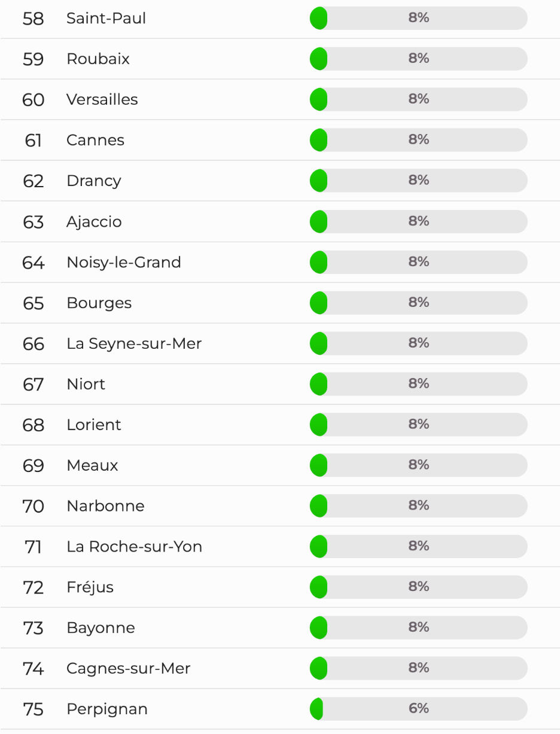Open the Versailles entry
This screenshot has height=734, width=560.
click(280, 100)
